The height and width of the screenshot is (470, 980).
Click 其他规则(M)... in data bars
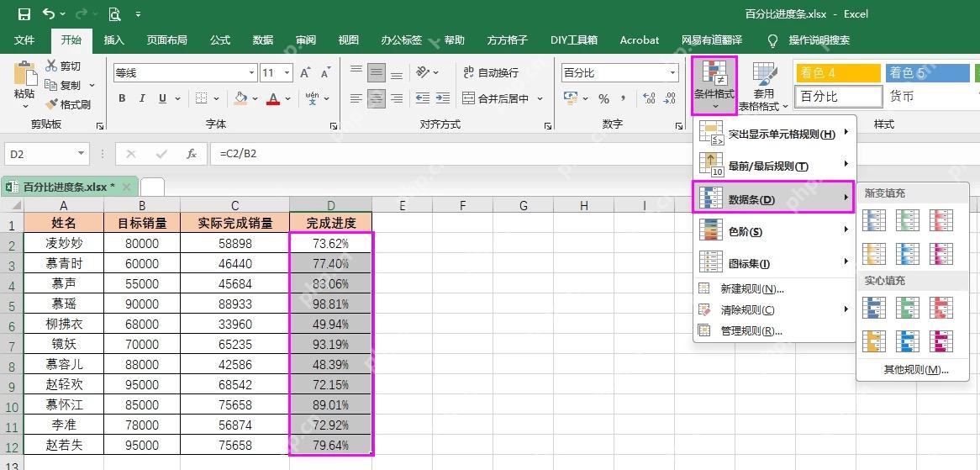(x=916, y=369)
